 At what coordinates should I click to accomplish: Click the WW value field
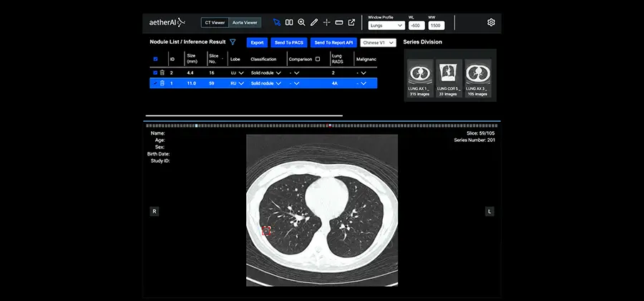[436, 26]
